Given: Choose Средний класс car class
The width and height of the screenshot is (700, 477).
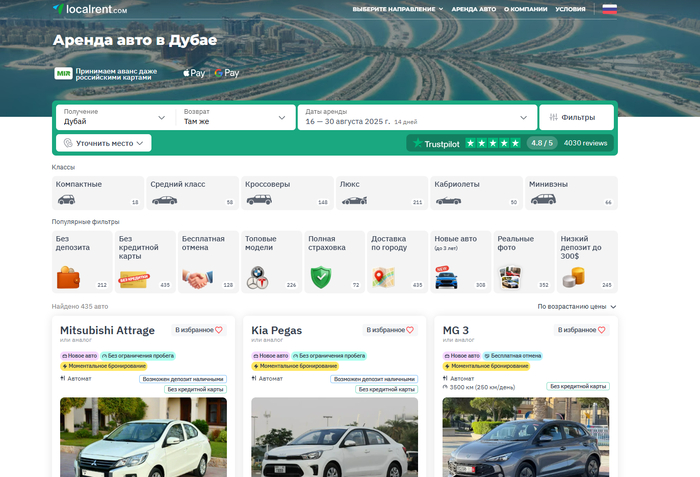Looking at the screenshot, I should tap(192, 193).
